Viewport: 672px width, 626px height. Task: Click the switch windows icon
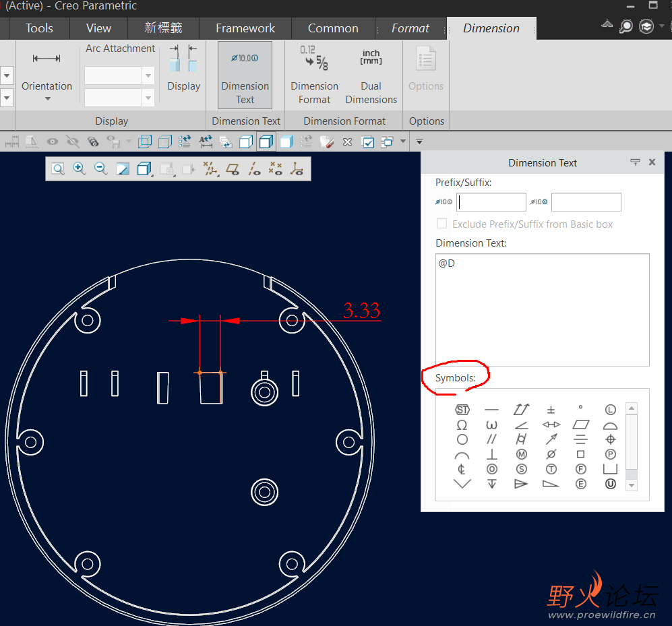click(388, 142)
